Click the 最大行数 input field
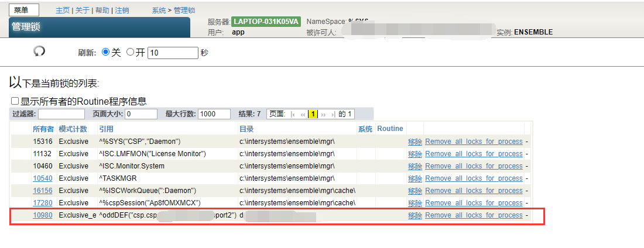 pos(215,114)
